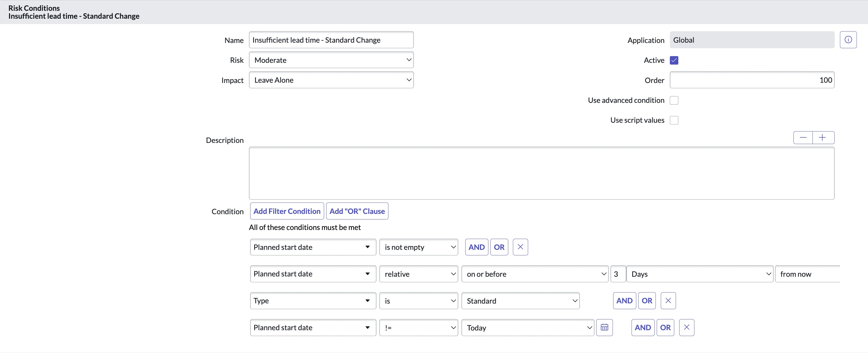This screenshot has width=868, height=353.
Task: Open the Type field dropdown
Action: click(313, 300)
